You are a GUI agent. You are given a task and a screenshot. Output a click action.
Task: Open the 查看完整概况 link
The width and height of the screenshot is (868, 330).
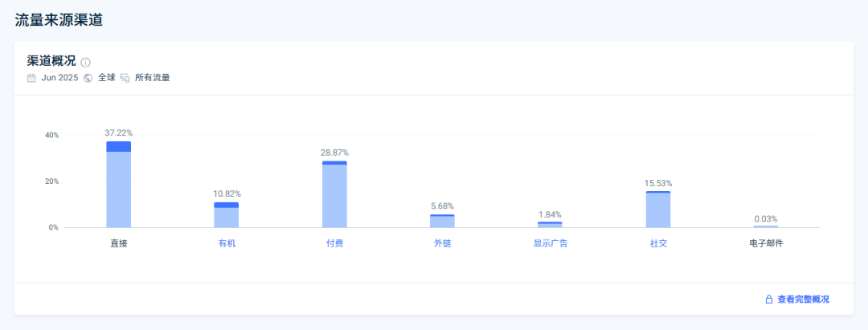pyautogui.click(x=803, y=299)
